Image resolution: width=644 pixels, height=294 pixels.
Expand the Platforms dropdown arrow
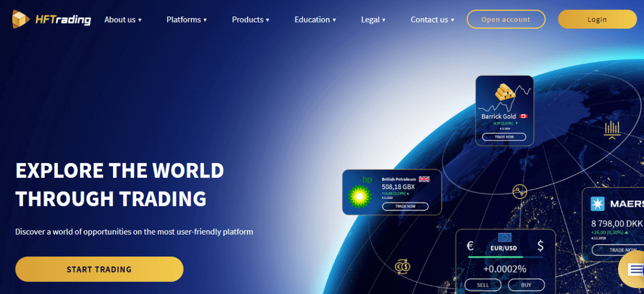[x=205, y=20]
